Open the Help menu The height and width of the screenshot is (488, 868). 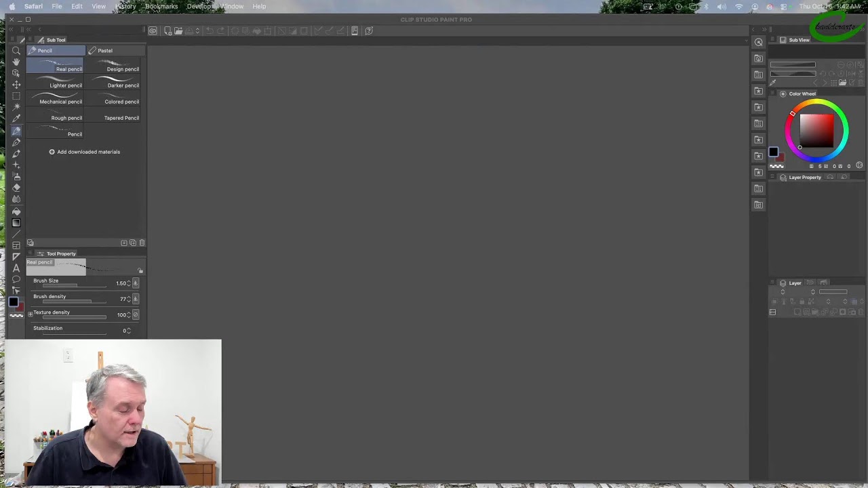pos(259,6)
